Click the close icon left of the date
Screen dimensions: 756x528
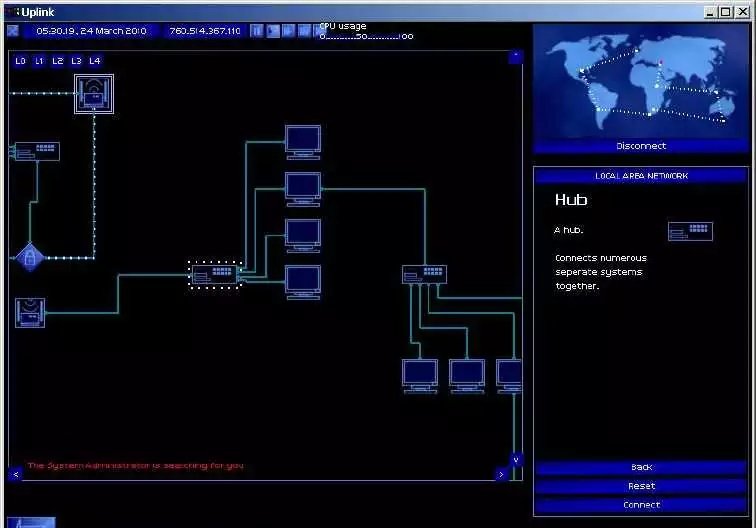click(x=13, y=31)
